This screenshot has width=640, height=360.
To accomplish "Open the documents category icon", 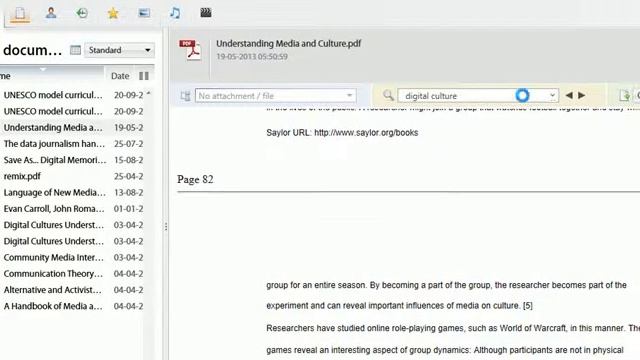I will pyautogui.click(x=20, y=13).
